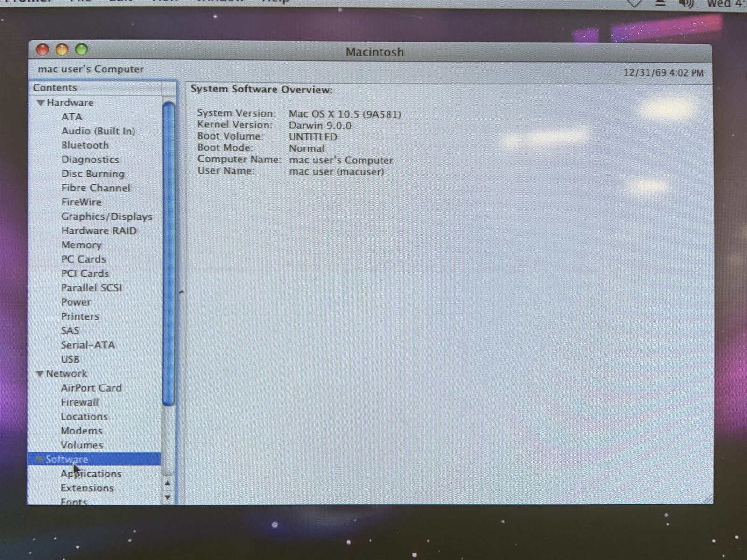
Task: Select the Firewall entry
Action: [80, 402]
